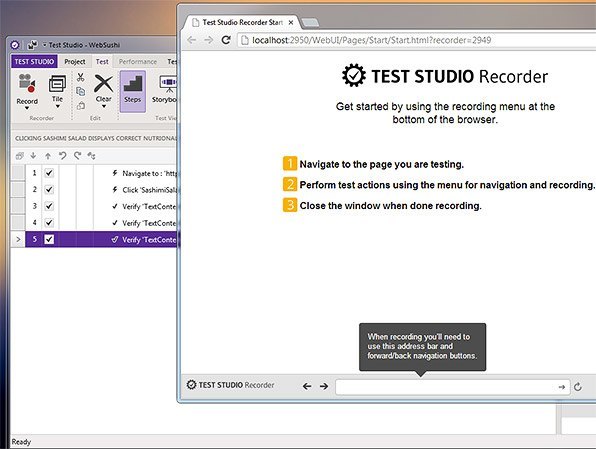
Task: Click the recorder bar refresh icon
Action: [578, 387]
